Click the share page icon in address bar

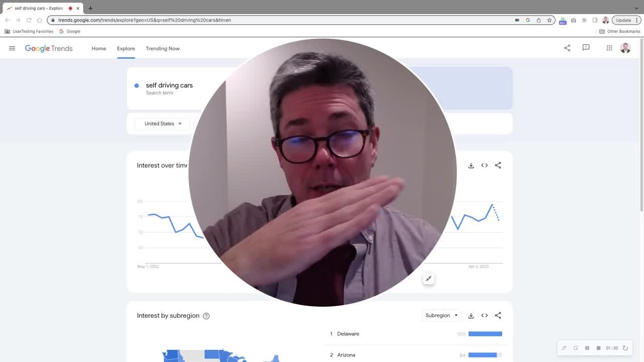(x=538, y=20)
